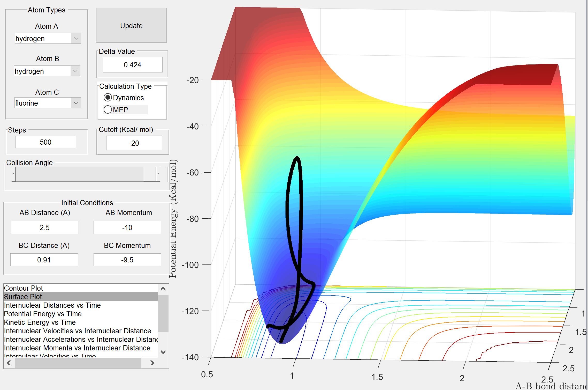Select the Dynamics calculation type
This screenshot has width=588, height=390.
pyautogui.click(x=108, y=98)
